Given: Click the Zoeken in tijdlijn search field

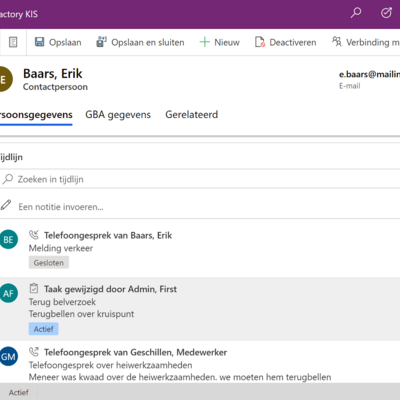Looking at the screenshot, I should (x=200, y=179).
